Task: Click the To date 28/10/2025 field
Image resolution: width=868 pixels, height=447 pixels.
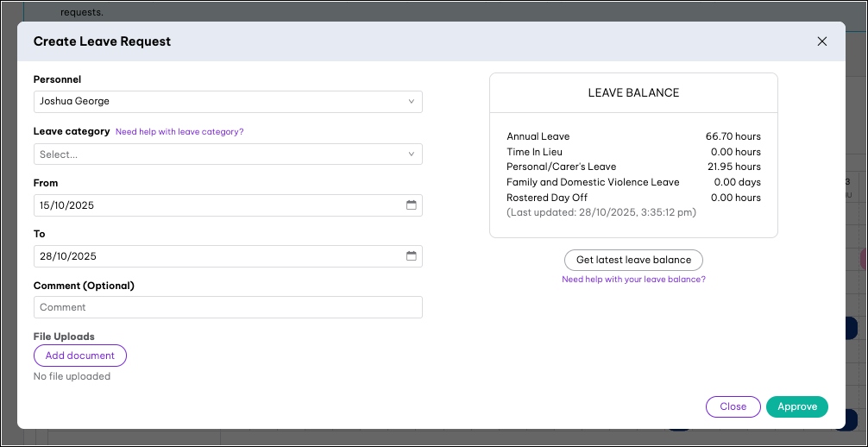Action: tap(216, 256)
